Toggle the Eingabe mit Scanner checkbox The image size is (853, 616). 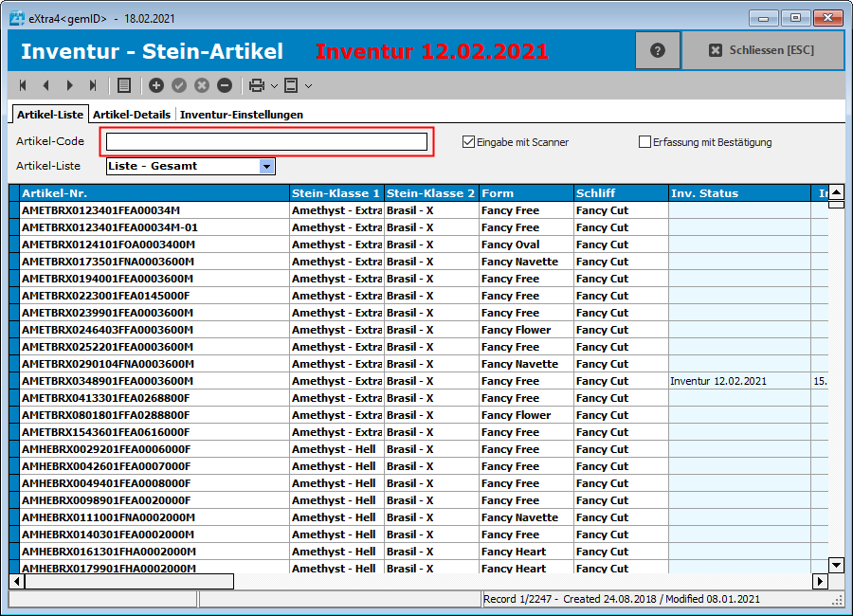pos(468,142)
